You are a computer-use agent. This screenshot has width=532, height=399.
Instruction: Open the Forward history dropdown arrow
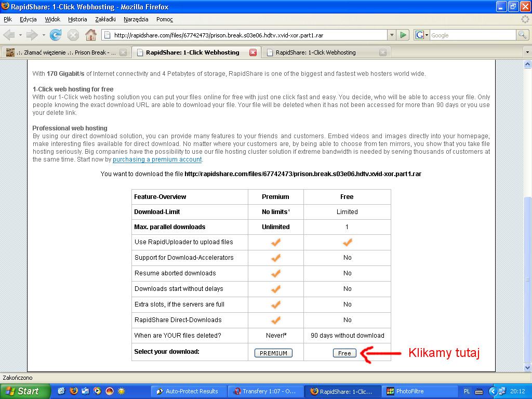click(44, 35)
